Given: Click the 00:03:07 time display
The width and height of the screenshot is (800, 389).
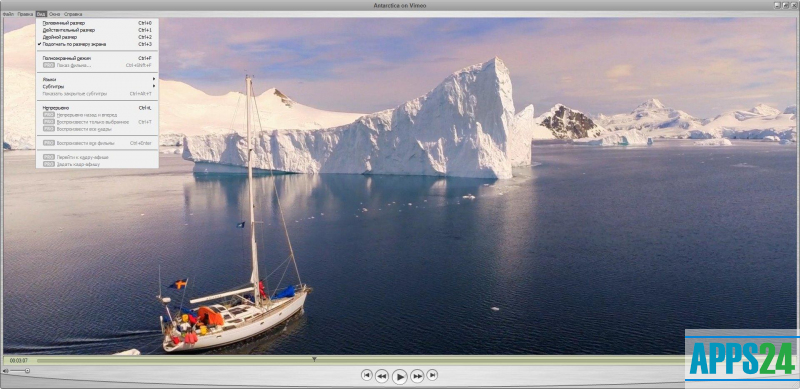Looking at the screenshot, I should click(x=18, y=360).
